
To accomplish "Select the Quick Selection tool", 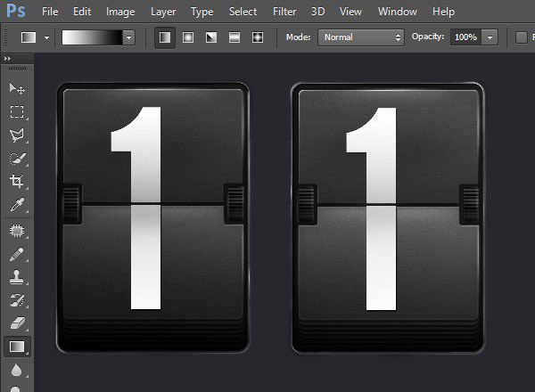I will (x=17, y=159).
